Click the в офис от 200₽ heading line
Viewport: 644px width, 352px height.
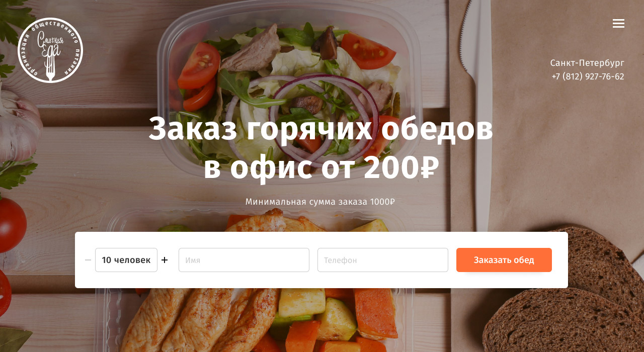point(321,167)
